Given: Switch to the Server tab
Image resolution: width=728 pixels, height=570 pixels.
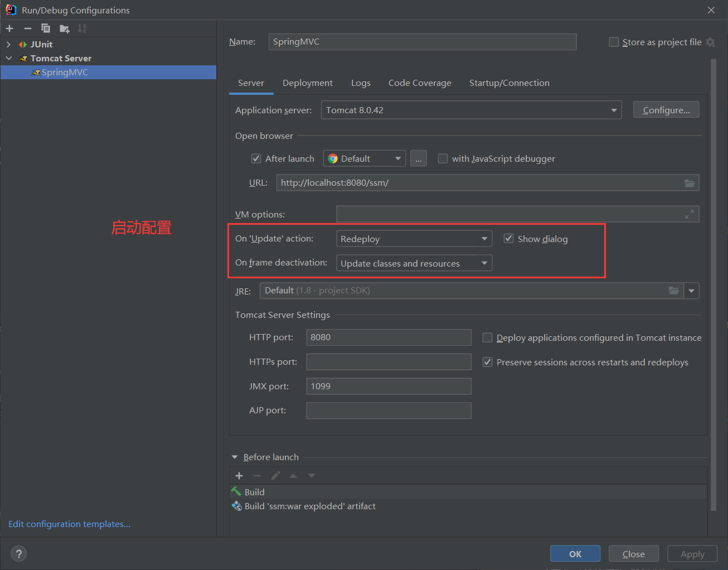Looking at the screenshot, I should click(x=251, y=83).
